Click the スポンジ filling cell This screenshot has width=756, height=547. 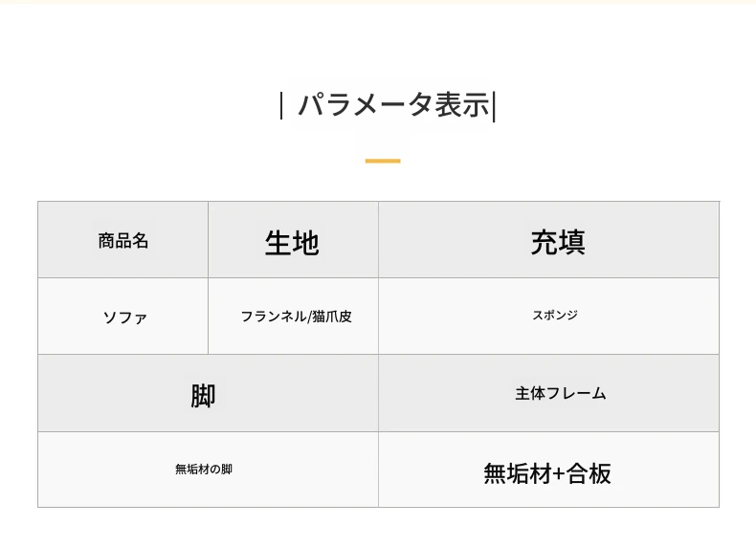(x=555, y=315)
